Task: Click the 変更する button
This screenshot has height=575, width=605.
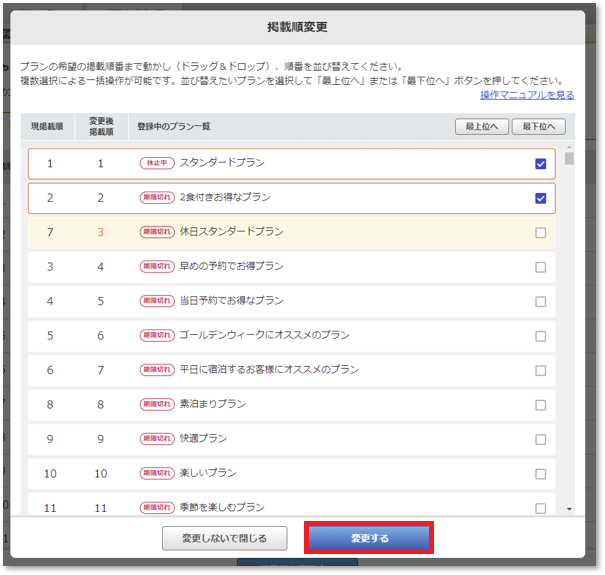Action: (x=369, y=538)
